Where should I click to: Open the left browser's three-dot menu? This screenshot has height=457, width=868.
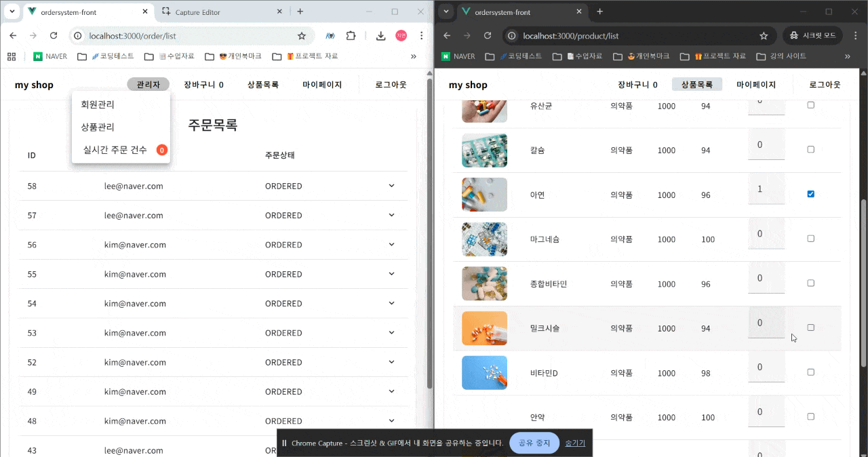[x=421, y=36]
